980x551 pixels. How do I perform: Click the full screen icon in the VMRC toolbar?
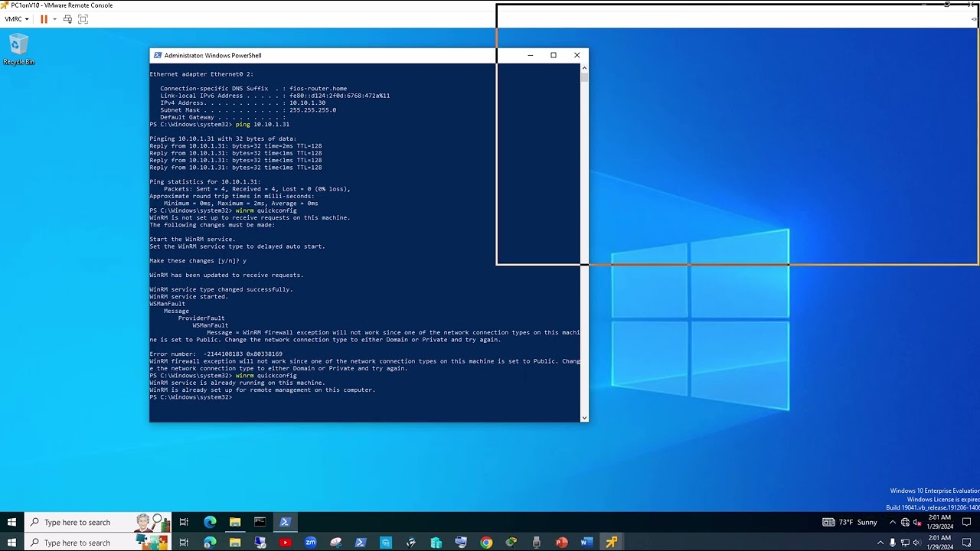coord(83,19)
